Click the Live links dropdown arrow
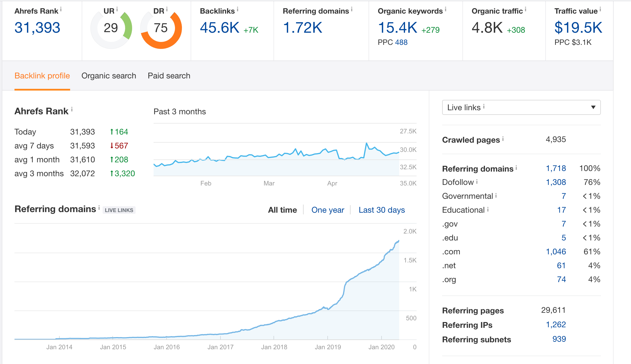This screenshot has width=631, height=364. [x=593, y=107]
